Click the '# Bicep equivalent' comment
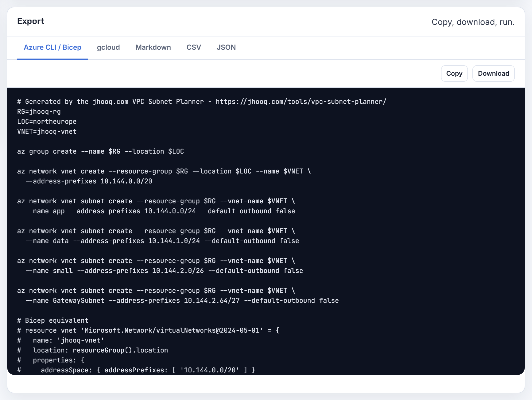The width and height of the screenshot is (532, 400). click(53, 320)
